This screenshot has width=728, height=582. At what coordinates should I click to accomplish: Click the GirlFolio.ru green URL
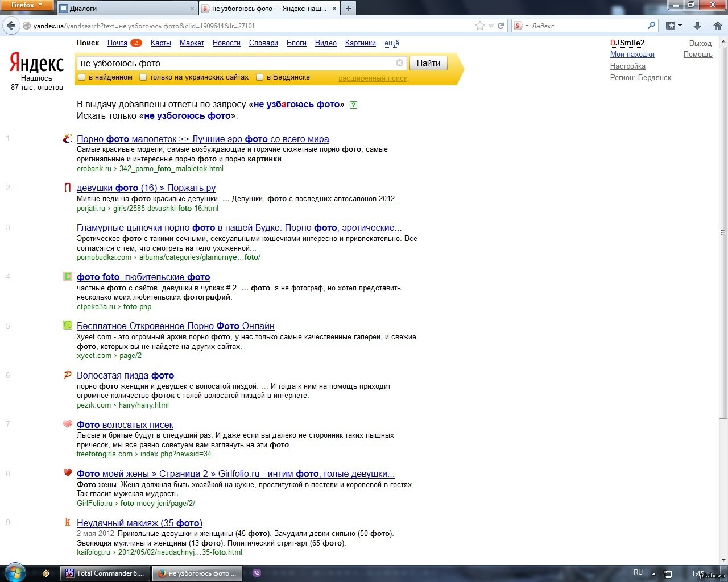pyautogui.click(x=136, y=504)
